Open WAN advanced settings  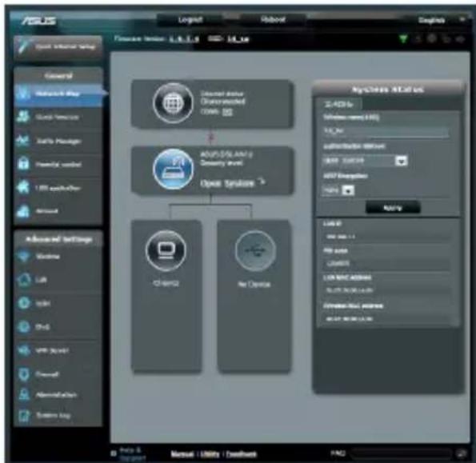pos(58,303)
